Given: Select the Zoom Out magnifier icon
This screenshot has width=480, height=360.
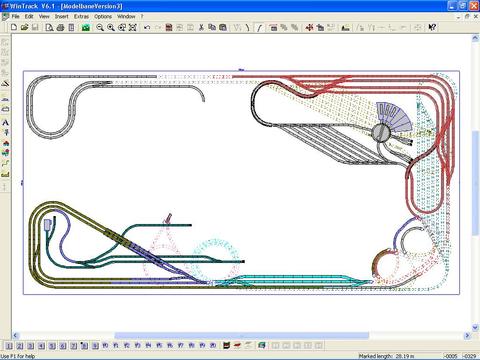Looking at the screenshot, I should pos(100,28).
